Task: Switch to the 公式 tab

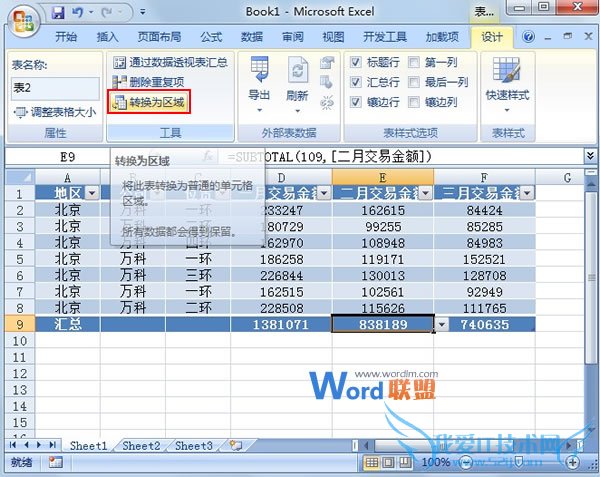Action: 211,37
